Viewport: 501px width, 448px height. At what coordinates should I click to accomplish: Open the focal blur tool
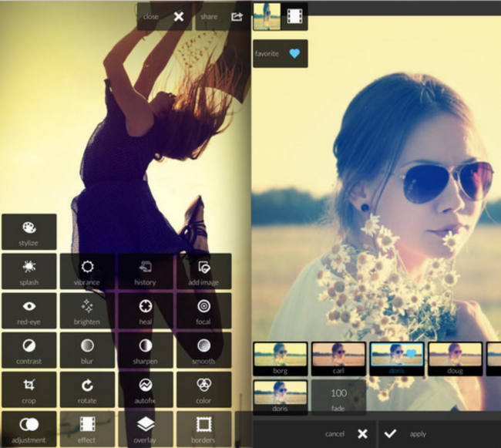click(x=203, y=311)
